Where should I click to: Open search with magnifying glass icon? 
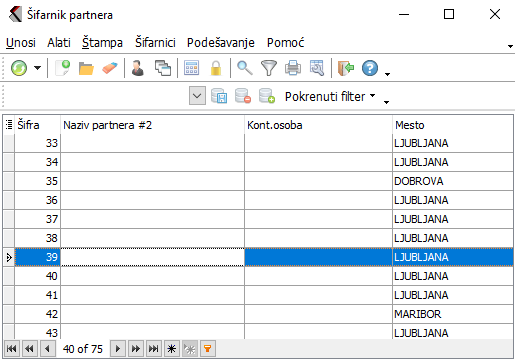(x=245, y=68)
